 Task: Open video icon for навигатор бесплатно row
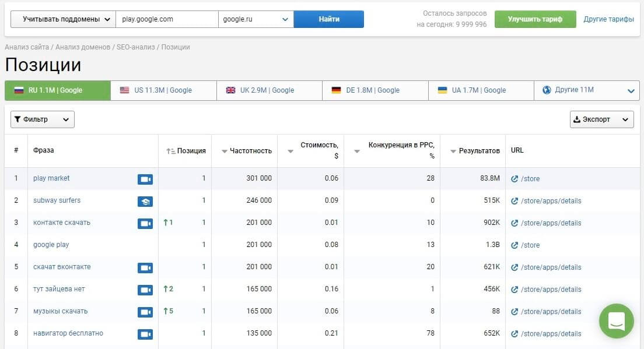point(145,334)
